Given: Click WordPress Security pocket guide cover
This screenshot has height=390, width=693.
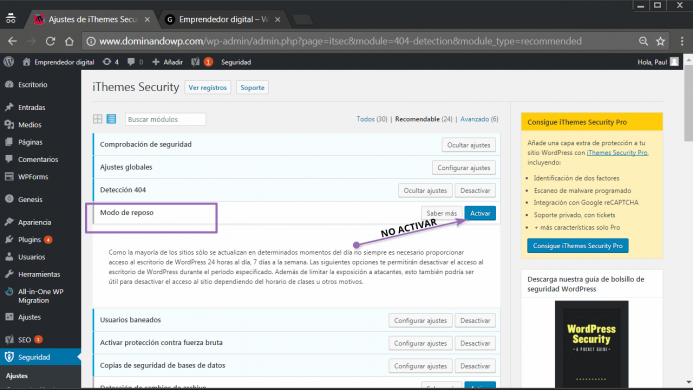Looking at the screenshot, I should pyautogui.click(x=591, y=344).
